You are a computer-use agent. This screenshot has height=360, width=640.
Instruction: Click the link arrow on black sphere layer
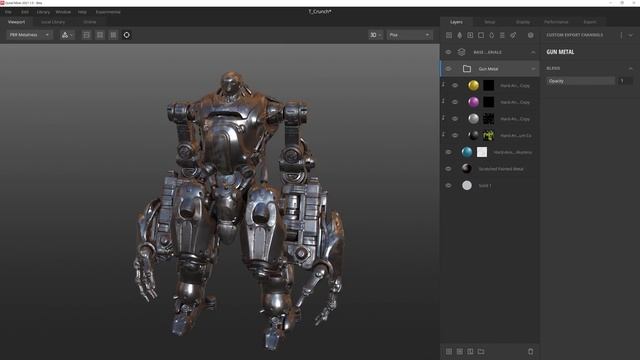(443, 134)
